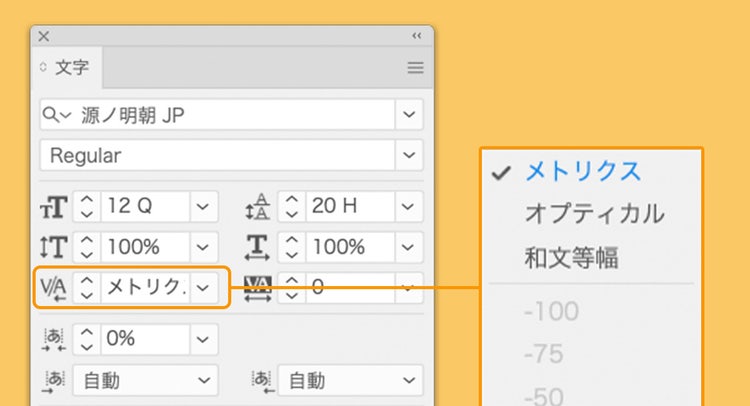The height and width of the screenshot is (406, 750).
Task: Select メトリクス in the kerning menu
Action: point(583,171)
